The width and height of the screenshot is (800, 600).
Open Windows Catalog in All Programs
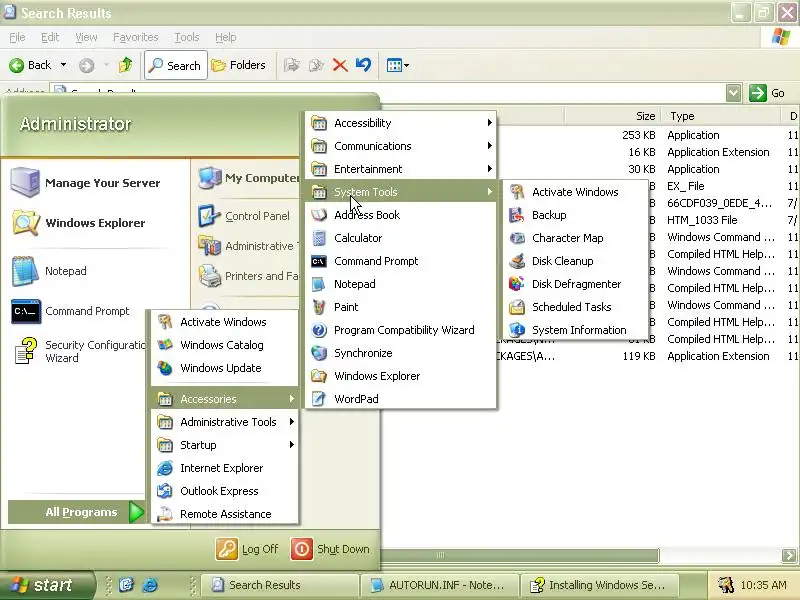click(x=225, y=345)
